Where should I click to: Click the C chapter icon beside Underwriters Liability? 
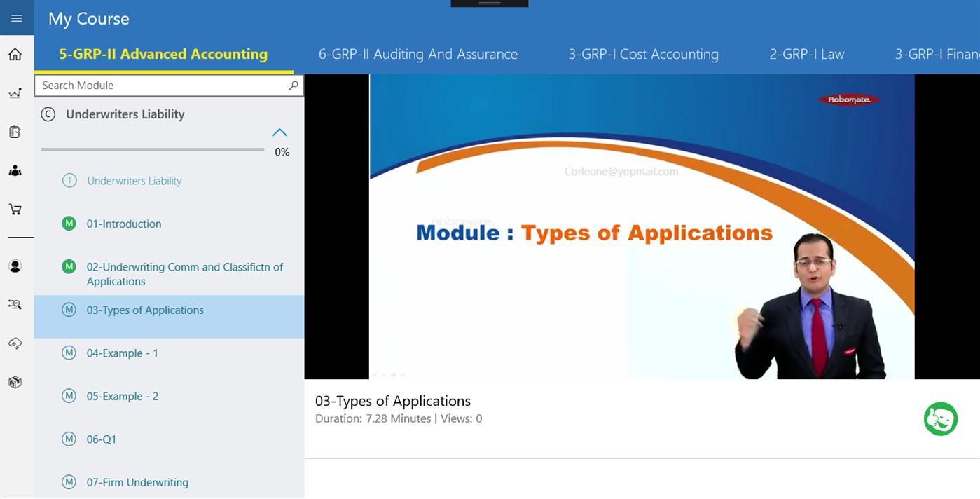pos(48,114)
